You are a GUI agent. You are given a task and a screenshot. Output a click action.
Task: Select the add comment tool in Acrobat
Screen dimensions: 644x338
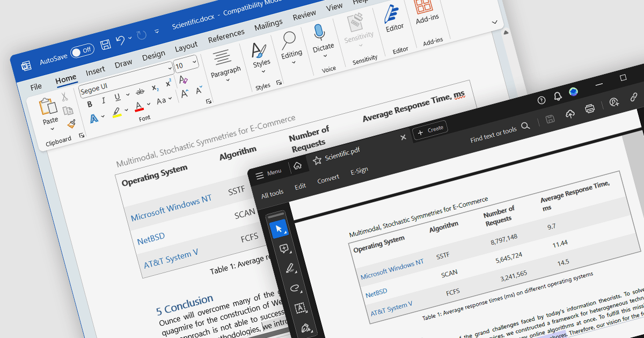click(x=284, y=248)
